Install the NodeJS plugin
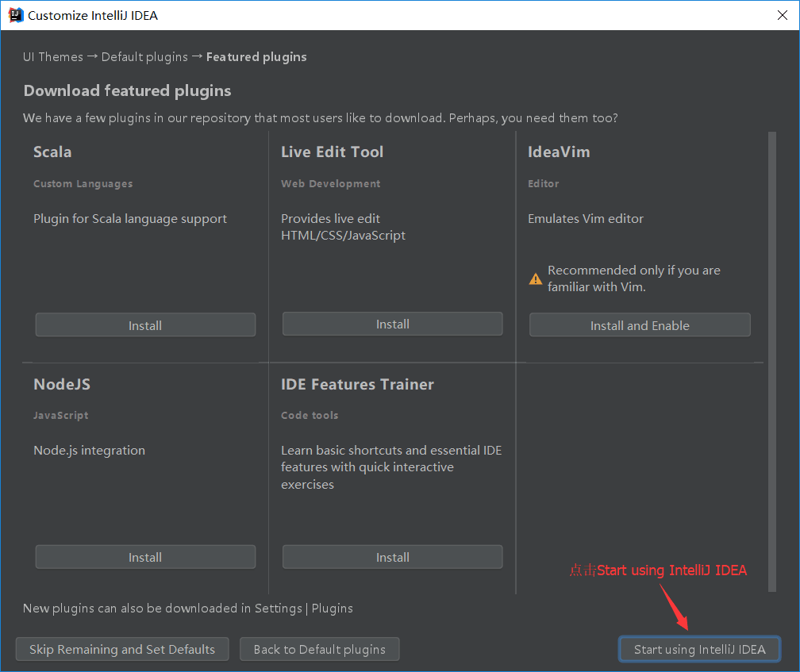Screen dimensions: 800x672 point(145,556)
